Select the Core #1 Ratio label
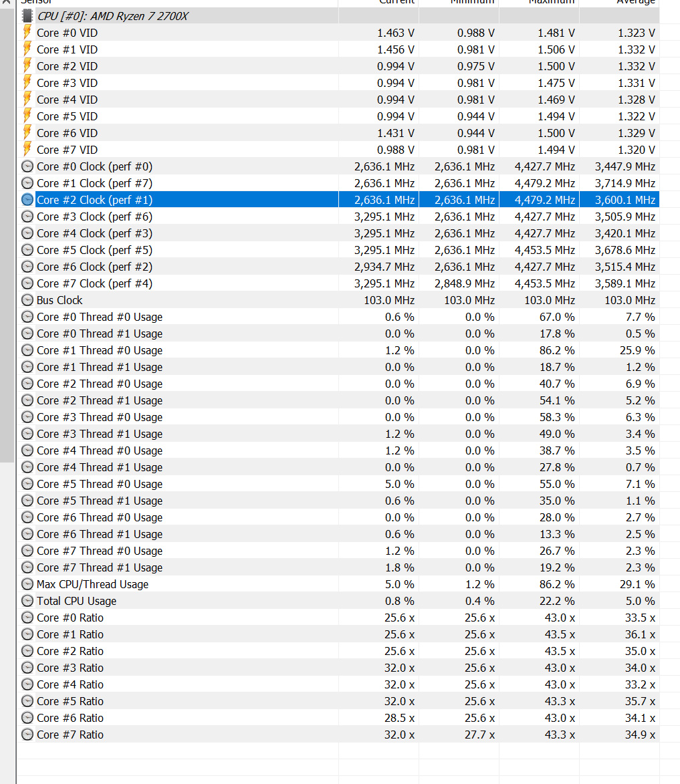The height and width of the screenshot is (784, 680). click(x=70, y=634)
